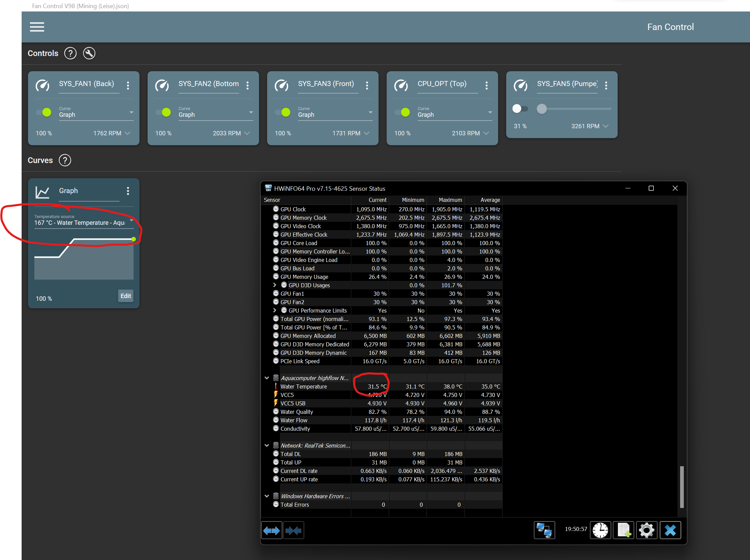The height and width of the screenshot is (560, 750).
Task: Click the Curves section help icon
Action: (64, 160)
